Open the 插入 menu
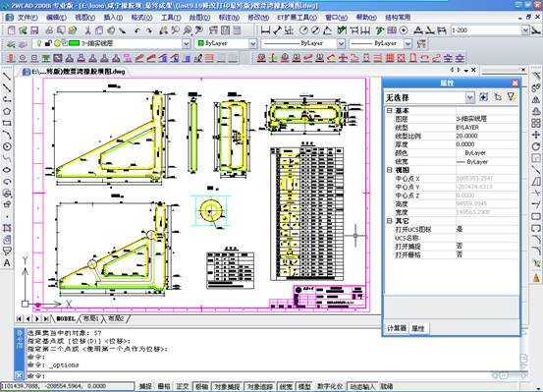The image size is (543, 392). [113, 17]
